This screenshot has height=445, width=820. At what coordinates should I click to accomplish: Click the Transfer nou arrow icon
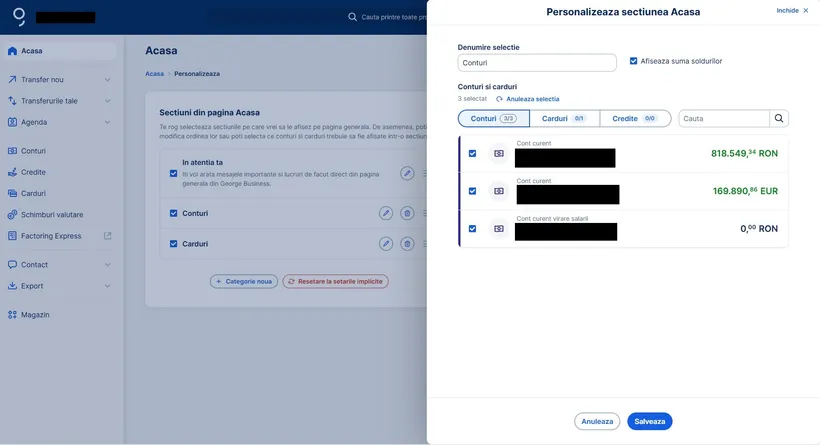coord(13,79)
